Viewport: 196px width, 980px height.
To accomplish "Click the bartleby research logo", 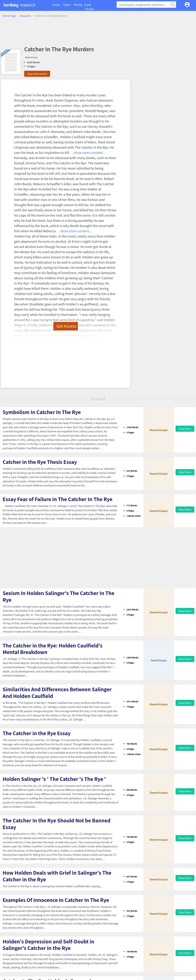I will (x=19, y=5).
